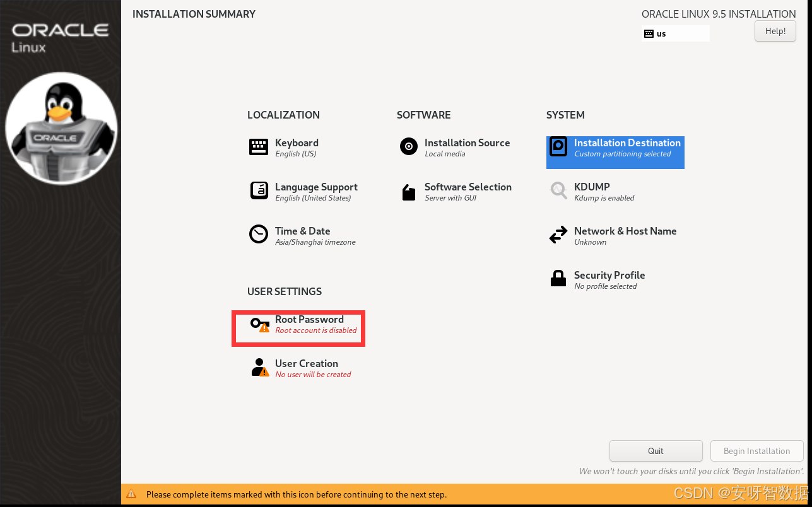Open the Keyboard settings label
The height and width of the screenshot is (507, 812).
click(297, 143)
